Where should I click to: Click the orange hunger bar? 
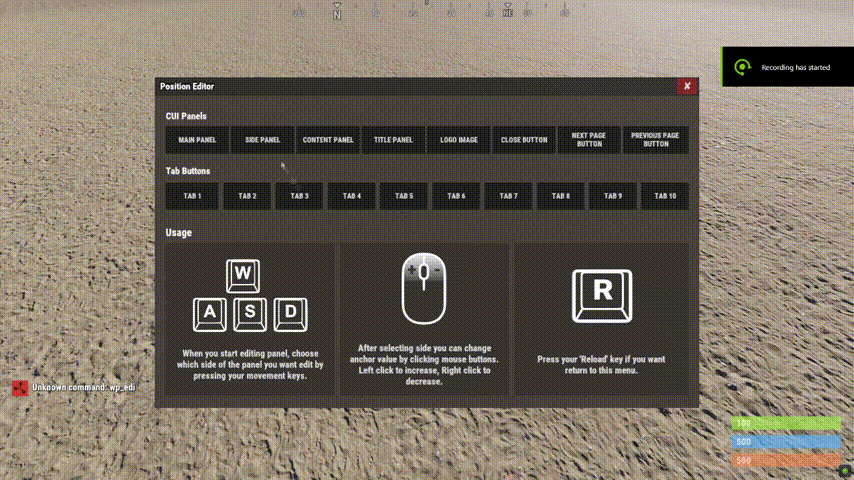point(786,460)
